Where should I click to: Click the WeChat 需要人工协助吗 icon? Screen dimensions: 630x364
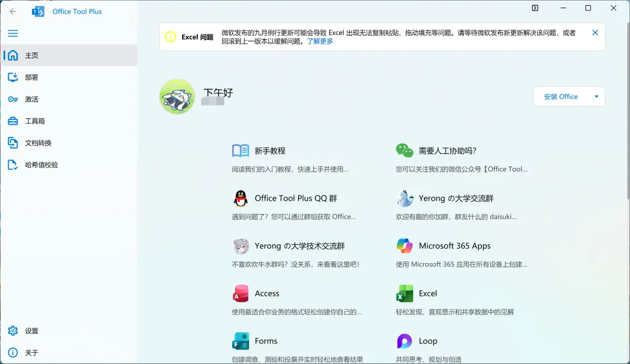405,150
